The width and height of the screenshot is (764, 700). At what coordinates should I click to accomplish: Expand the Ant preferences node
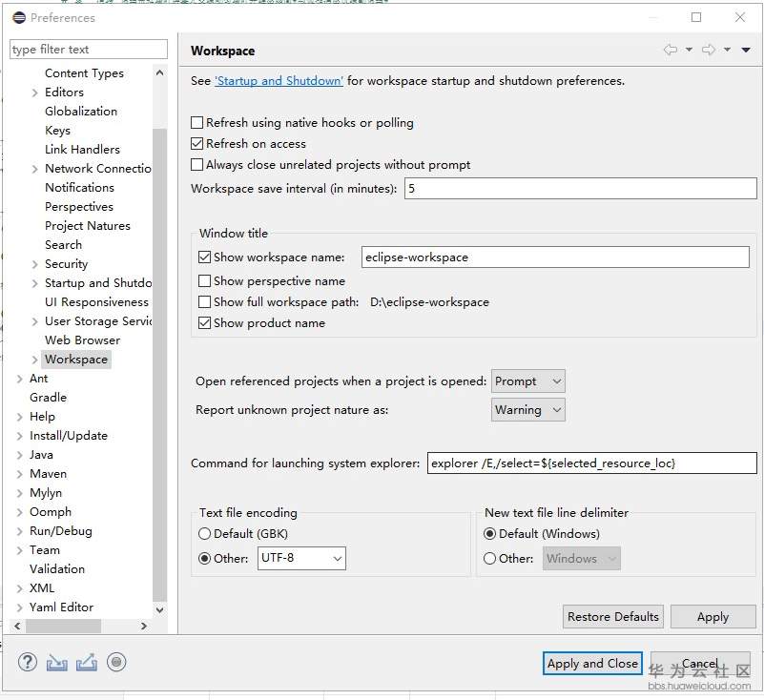click(x=19, y=379)
